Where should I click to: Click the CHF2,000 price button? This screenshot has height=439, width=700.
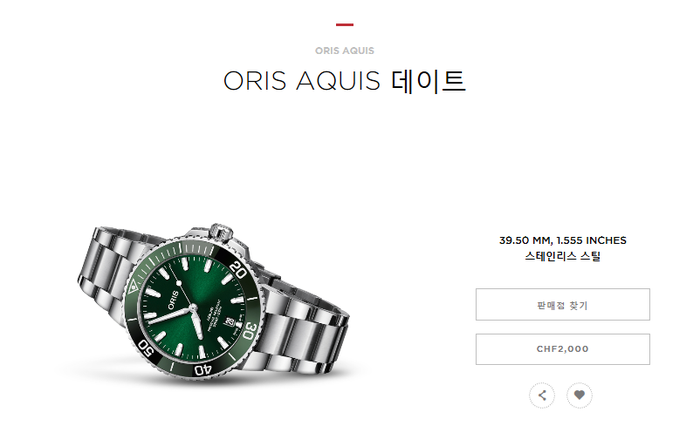(562, 349)
